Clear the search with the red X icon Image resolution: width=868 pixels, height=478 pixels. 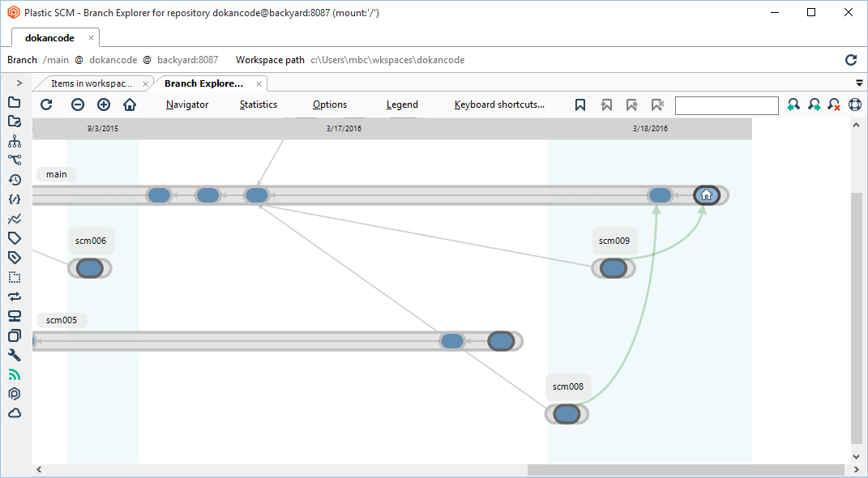pyautogui.click(x=833, y=105)
